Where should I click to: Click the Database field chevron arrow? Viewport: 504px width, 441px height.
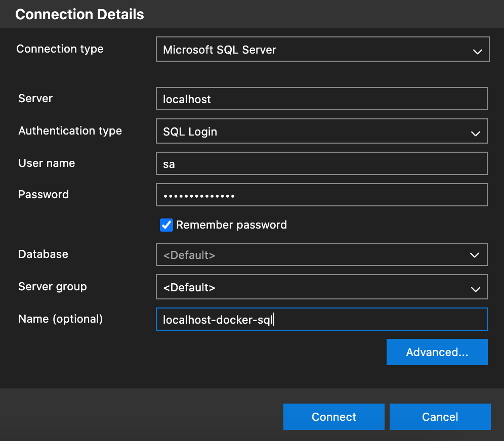pyautogui.click(x=475, y=255)
